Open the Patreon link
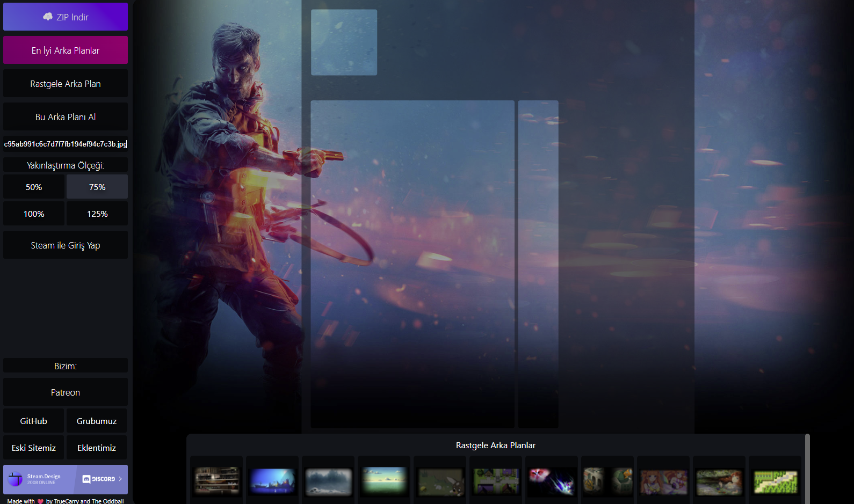854x504 pixels. tap(66, 392)
